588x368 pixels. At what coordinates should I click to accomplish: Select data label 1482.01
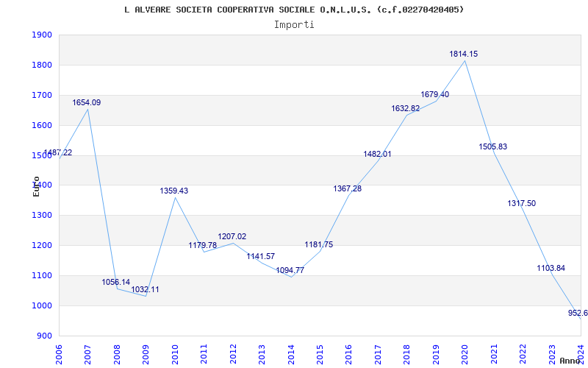click(x=377, y=154)
